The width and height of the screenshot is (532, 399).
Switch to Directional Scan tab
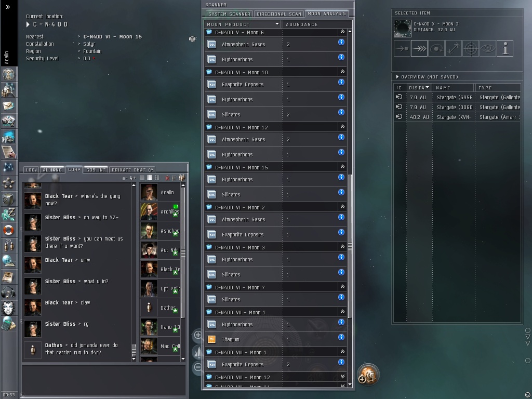point(279,14)
